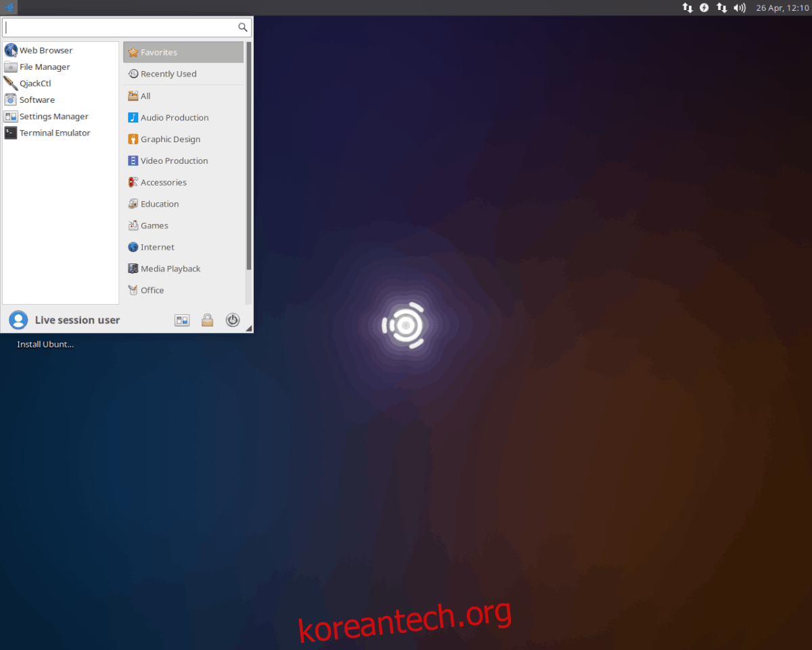Open Settings Manager from favorites list
The image size is (812, 650).
tap(53, 116)
